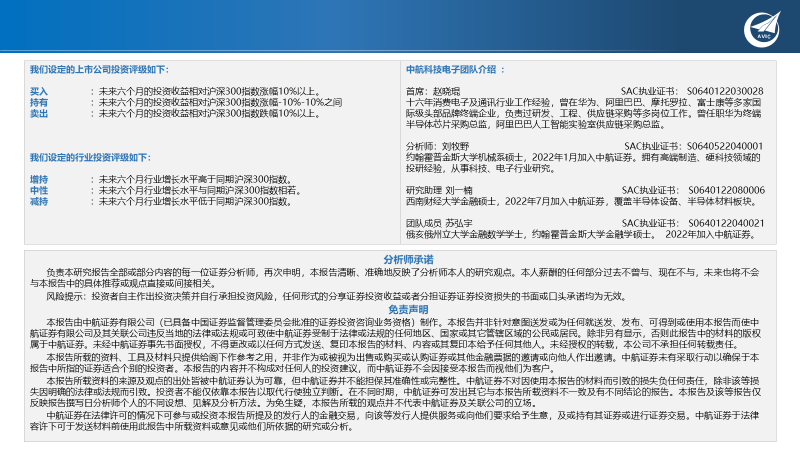
Task: Click the line '未来六个月行业增长水平高于同期沪深300指数'
Action: [x=196, y=180]
